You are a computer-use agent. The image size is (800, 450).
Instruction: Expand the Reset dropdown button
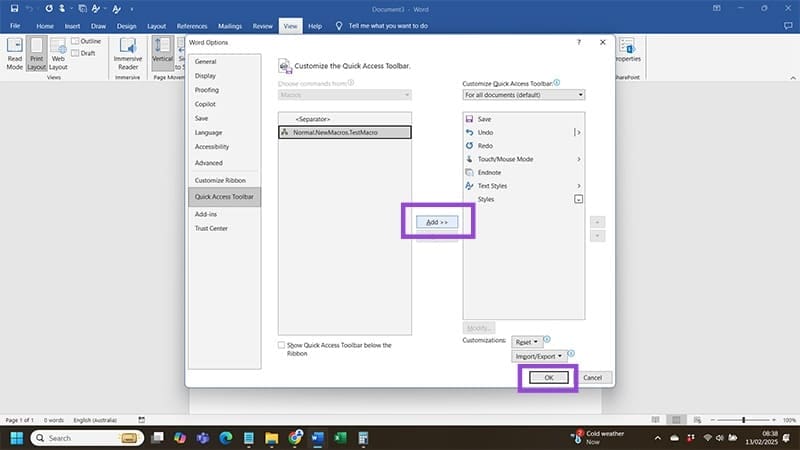tap(526, 341)
